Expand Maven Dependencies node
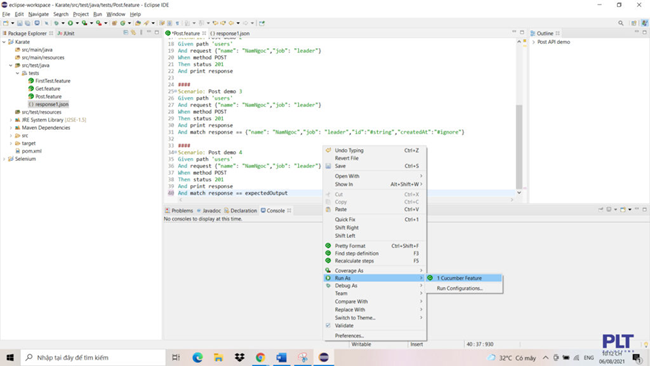The image size is (650, 366). coord(11,128)
